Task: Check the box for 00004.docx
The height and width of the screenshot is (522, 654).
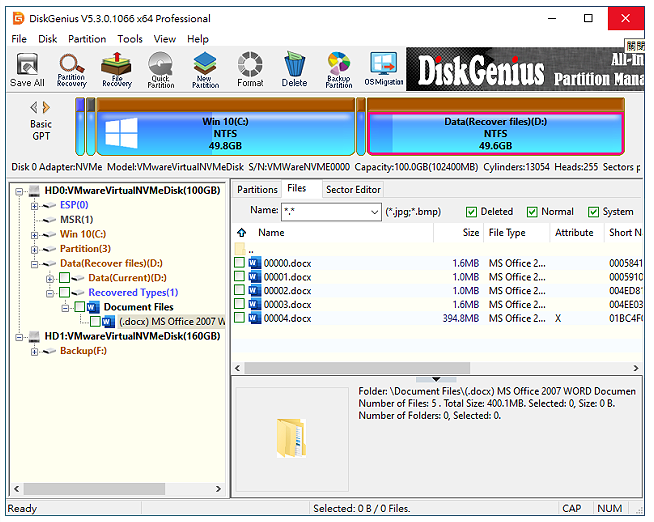Action: pos(239,317)
